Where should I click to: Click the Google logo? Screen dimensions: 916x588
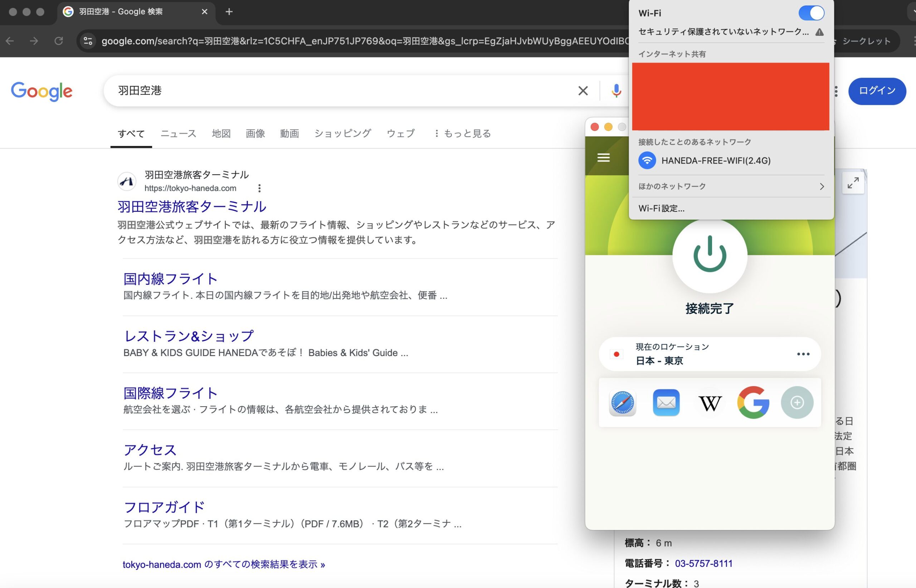(x=42, y=91)
